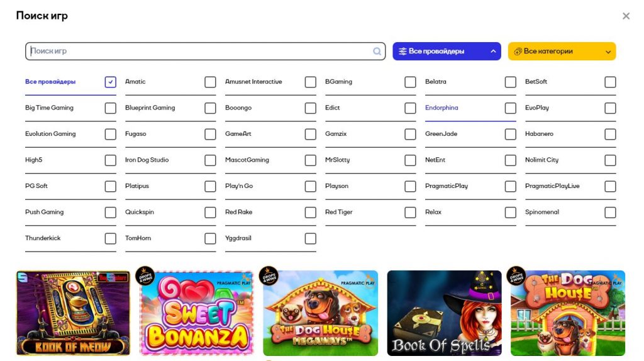Expand the "Все категории" dropdown

(608, 52)
